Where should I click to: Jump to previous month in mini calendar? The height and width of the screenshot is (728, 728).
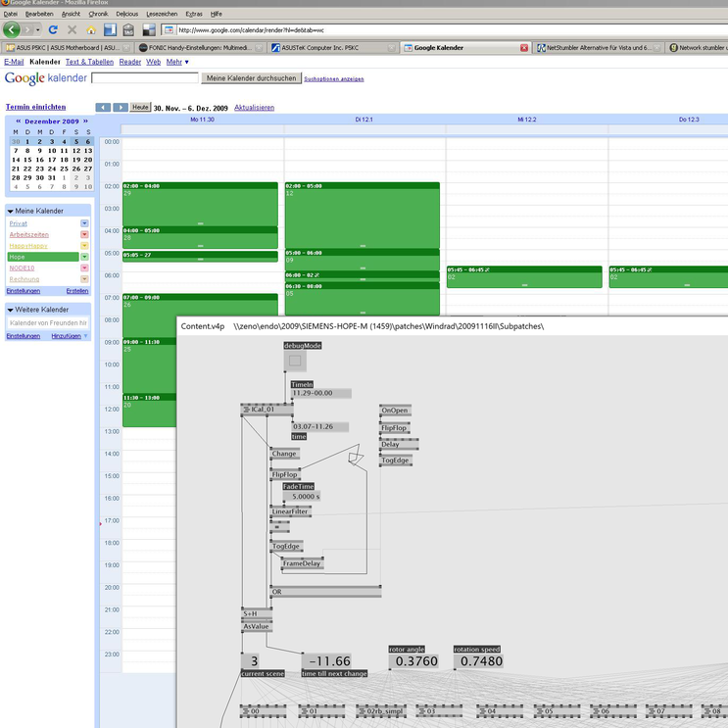pyautogui.click(x=18, y=121)
